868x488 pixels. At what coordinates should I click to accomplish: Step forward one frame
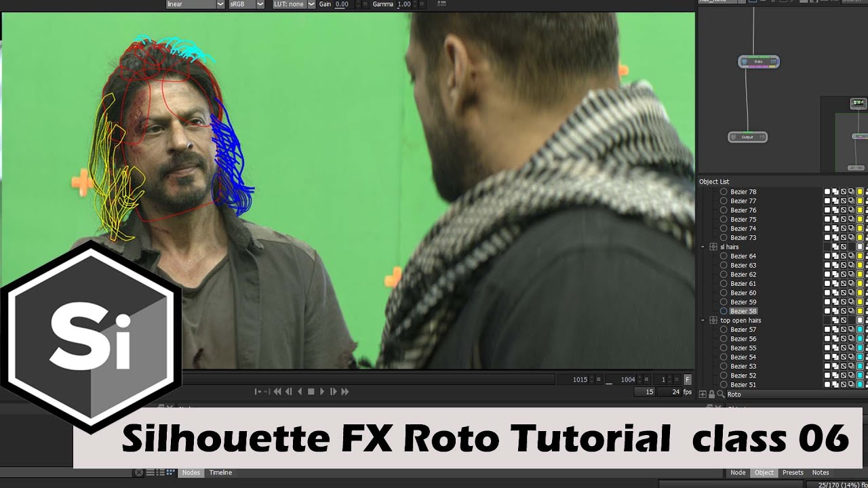tap(333, 392)
